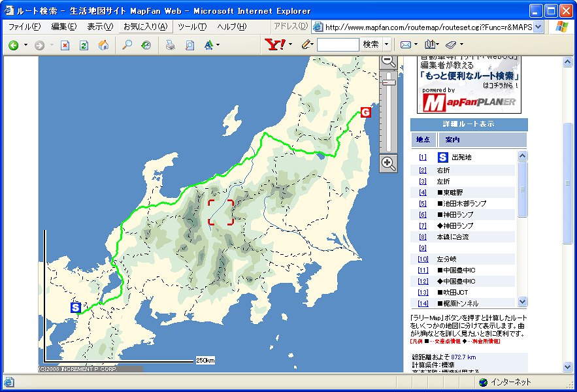The width and height of the screenshot is (577, 392).
Task: Click the blue S start marker on map
Action: (x=75, y=307)
